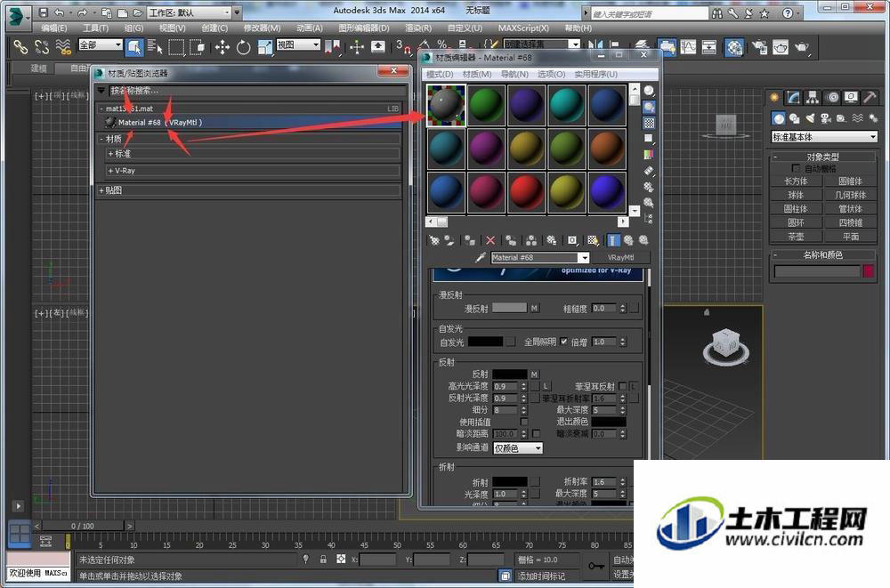Click the Delete material red X icon
The height and width of the screenshot is (588, 890).
point(490,241)
